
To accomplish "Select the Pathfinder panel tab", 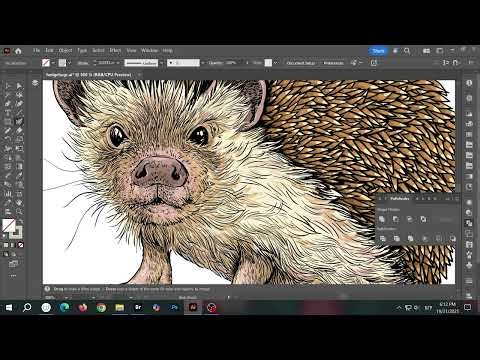I will click(x=399, y=199).
